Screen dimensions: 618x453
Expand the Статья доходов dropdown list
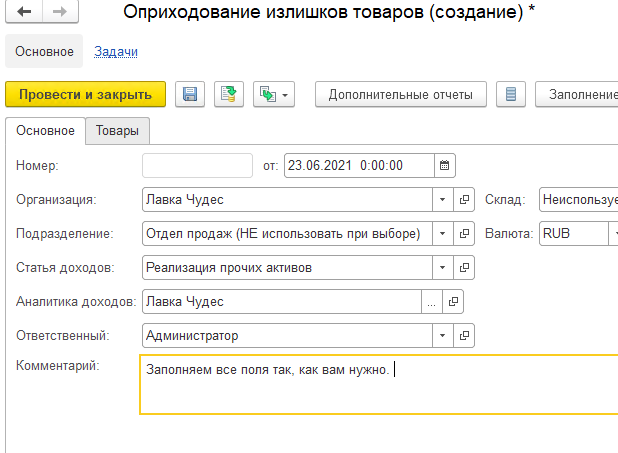(443, 268)
